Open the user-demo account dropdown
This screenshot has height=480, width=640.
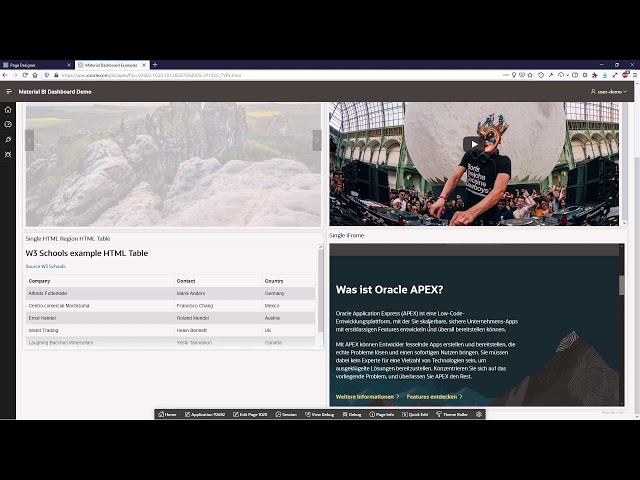point(609,91)
